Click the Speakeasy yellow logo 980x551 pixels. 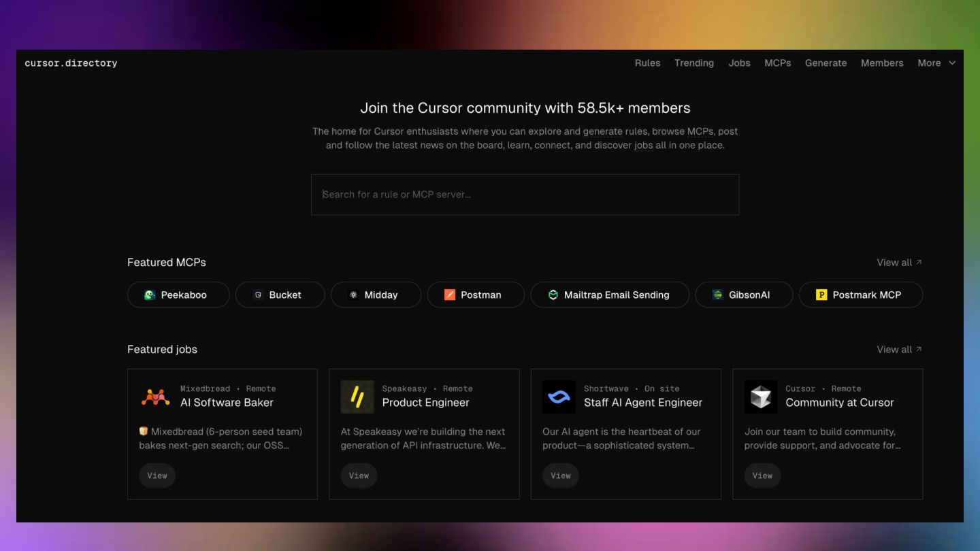pyautogui.click(x=357, y=397)
